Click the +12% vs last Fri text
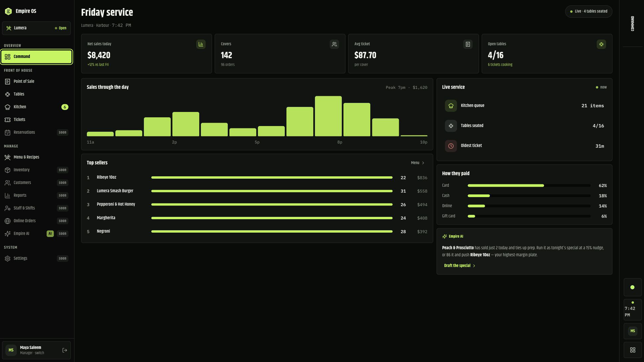644x362 pixels. [x=98, y=65]
